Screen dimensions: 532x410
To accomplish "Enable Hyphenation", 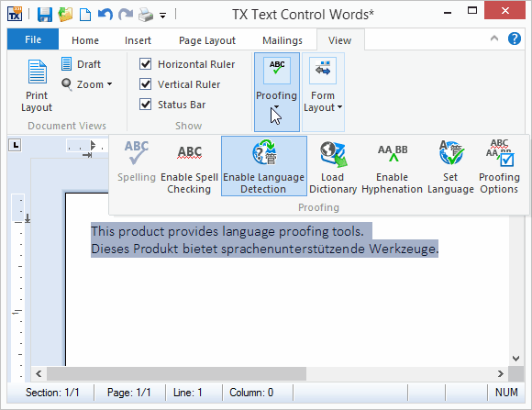I will 392,169.
